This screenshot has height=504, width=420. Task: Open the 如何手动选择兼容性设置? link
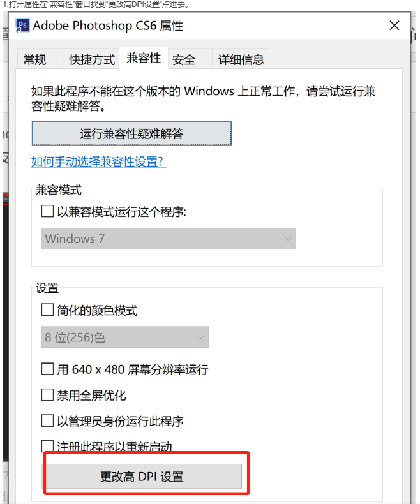tap(99, 161)
